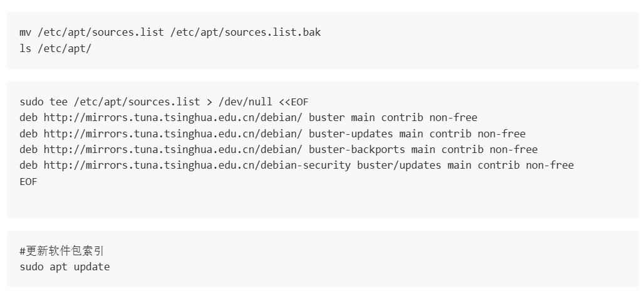Click the 'ls /etc/apt/' command line

click(56, 48)
